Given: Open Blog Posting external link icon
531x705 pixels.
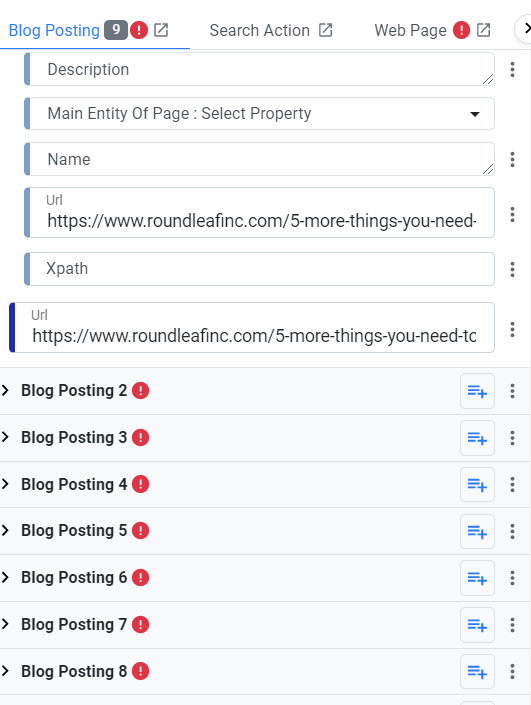Looking at the screenshot, I should 161,31.
